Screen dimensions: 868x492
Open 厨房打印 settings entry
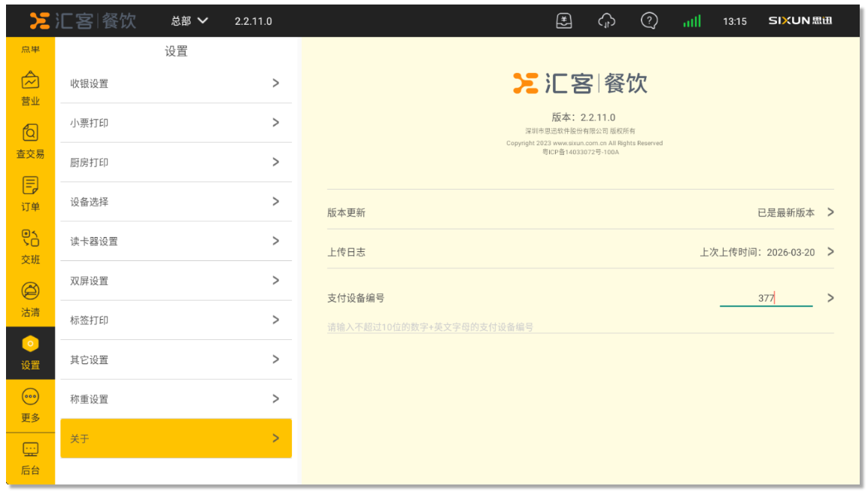coord(176,162)
